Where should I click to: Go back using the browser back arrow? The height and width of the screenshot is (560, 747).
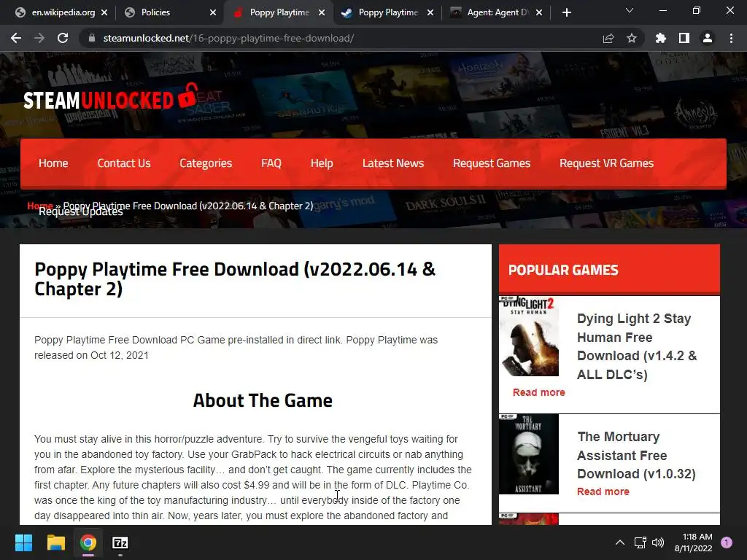point(16,38)
